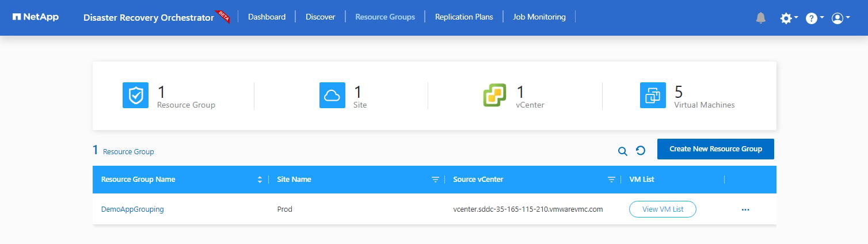Open the row actions ellipsis menu
Screen dimensions: 868x244
pyautogui.click(x=745, y=209)
